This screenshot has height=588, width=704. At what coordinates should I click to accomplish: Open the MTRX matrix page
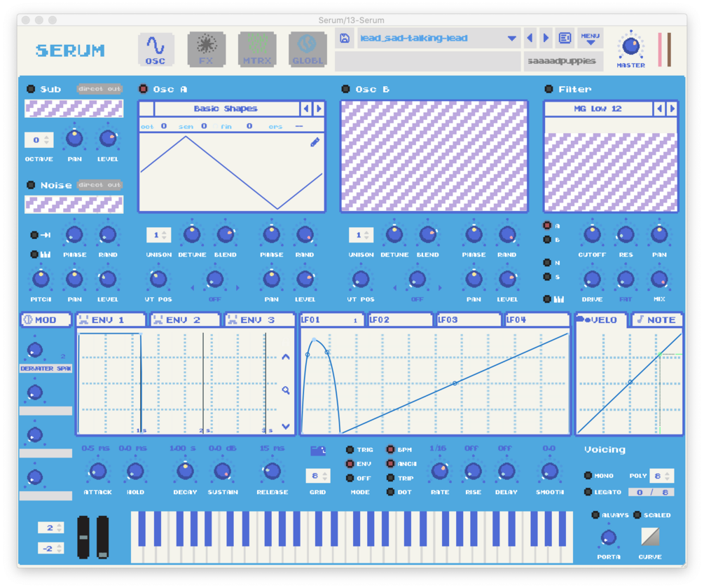[257, 50]
